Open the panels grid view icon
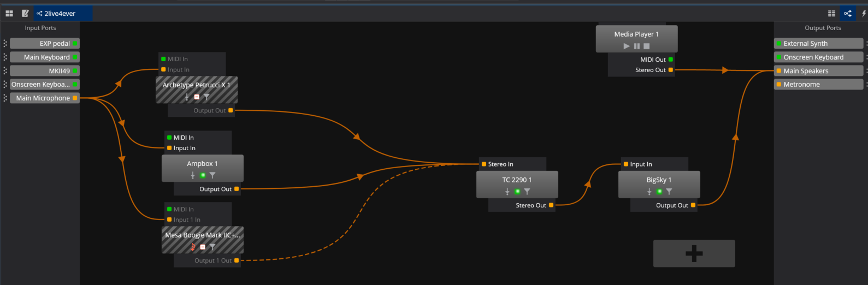868x285 pixels. (9, 13)
